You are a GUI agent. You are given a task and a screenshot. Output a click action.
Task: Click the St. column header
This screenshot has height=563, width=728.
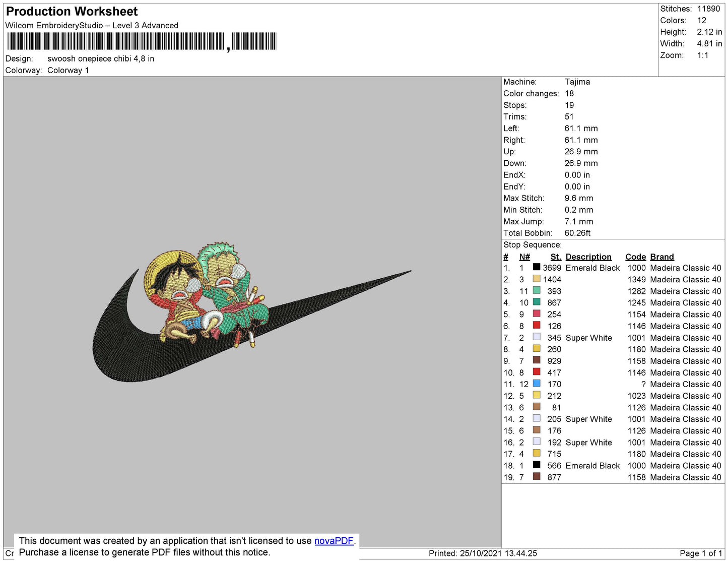(x=555, y=257)
